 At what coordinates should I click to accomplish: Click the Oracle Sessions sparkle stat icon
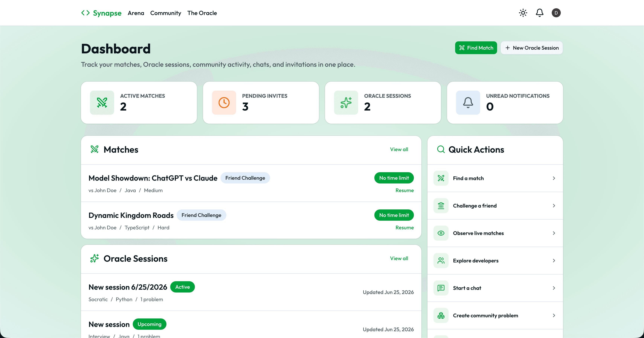click(x=346, y=103)
